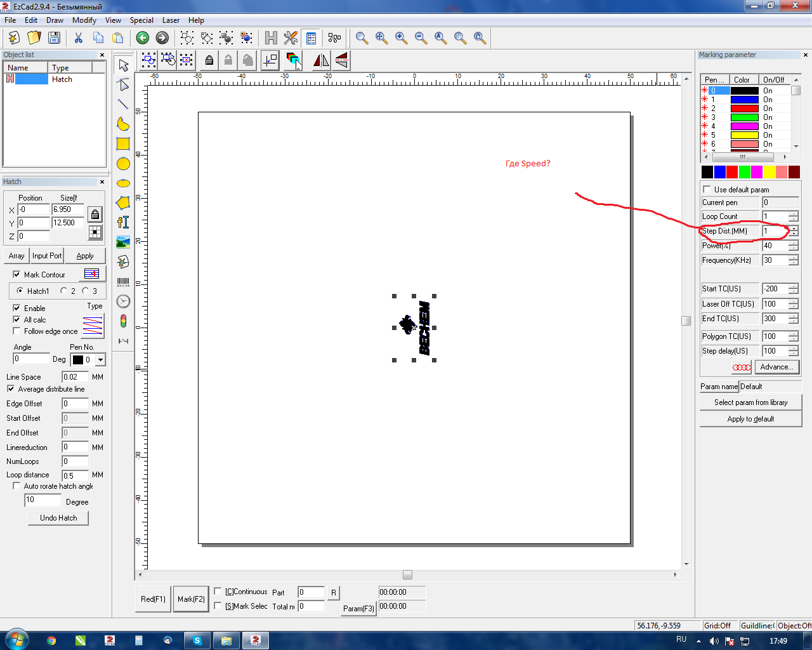Viewport: 812px width, 650px height.
Task: Select the barcode tool
Action: (123, 281)
